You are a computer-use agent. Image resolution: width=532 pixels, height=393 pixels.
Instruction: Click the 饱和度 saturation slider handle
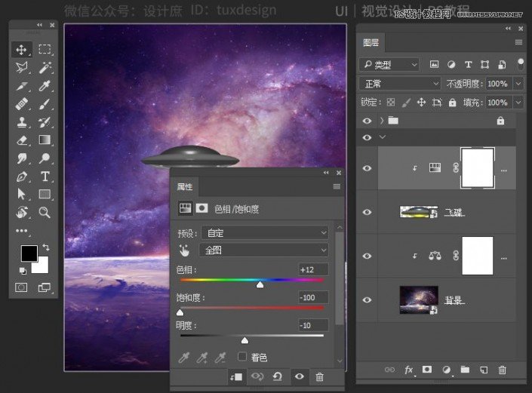(x=180, y=312)
